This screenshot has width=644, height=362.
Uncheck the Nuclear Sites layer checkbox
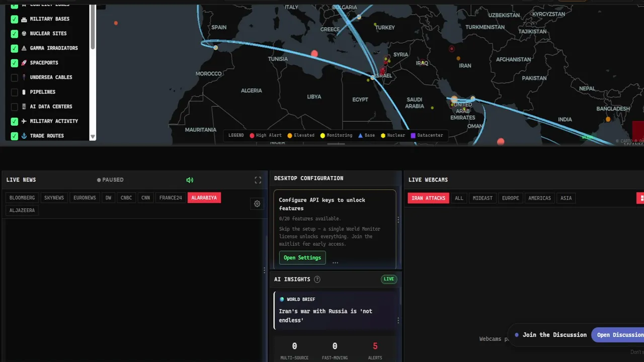pos(15,34)
